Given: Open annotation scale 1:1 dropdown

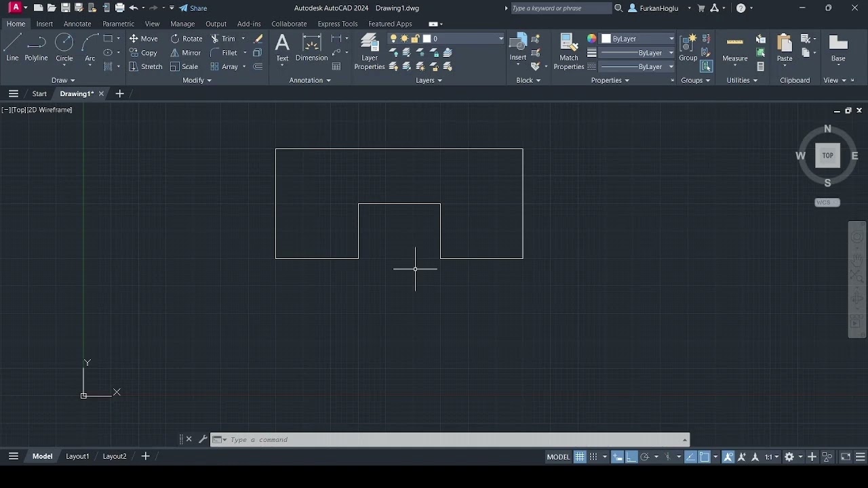Looking at the screenshot, I should 771,457.
